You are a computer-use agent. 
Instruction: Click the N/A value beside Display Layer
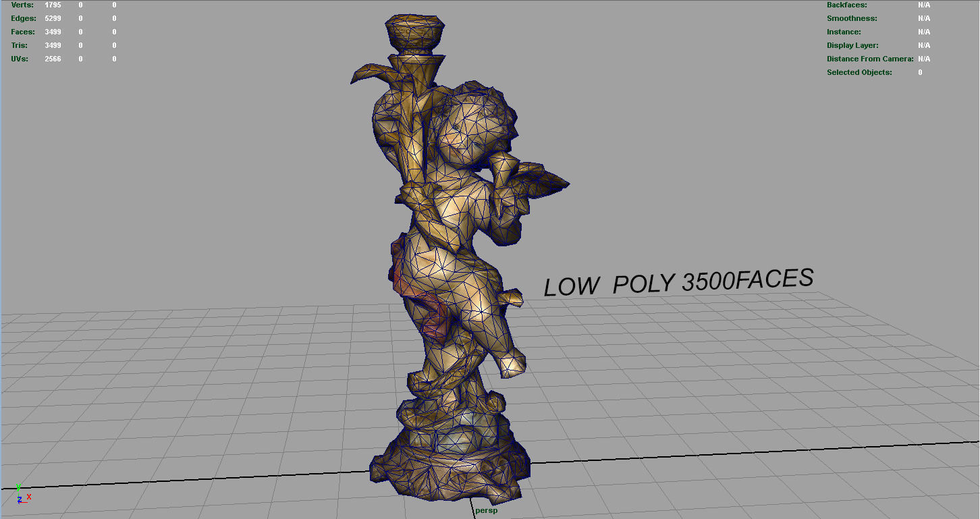(924, 45)
